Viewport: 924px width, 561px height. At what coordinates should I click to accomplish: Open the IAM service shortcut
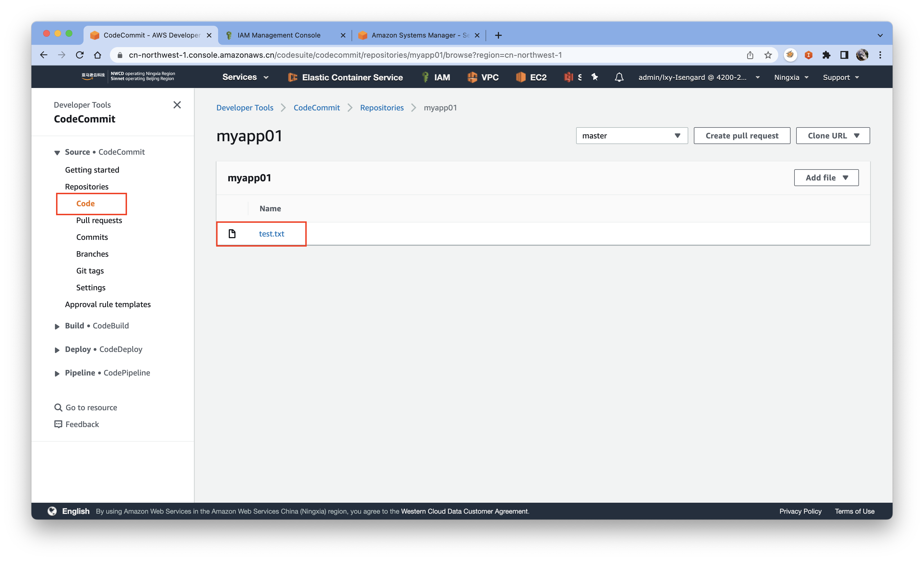tap(436, 77)
